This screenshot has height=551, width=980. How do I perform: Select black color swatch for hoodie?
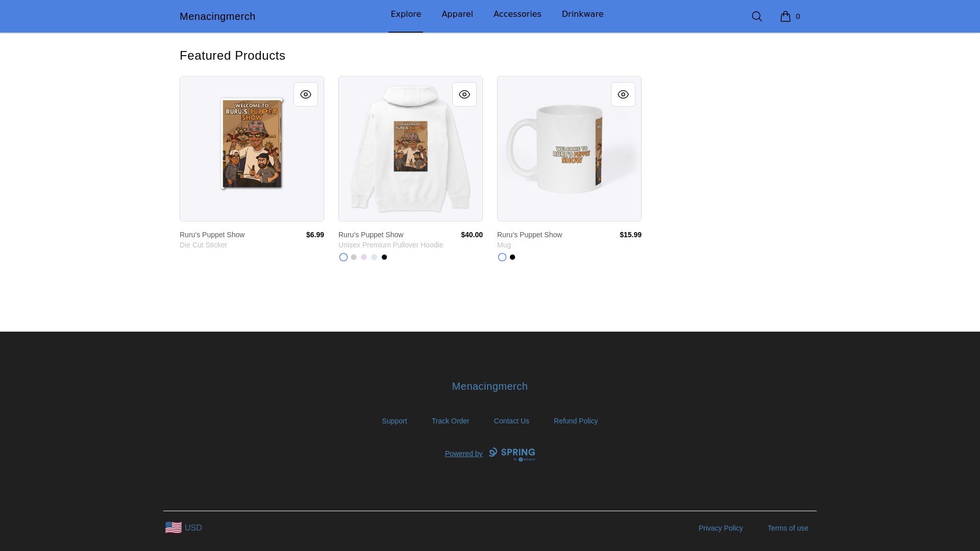point(384,257)
